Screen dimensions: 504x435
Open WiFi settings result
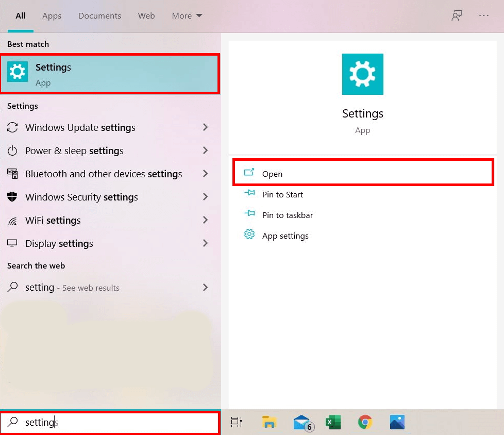click(110, 220)
